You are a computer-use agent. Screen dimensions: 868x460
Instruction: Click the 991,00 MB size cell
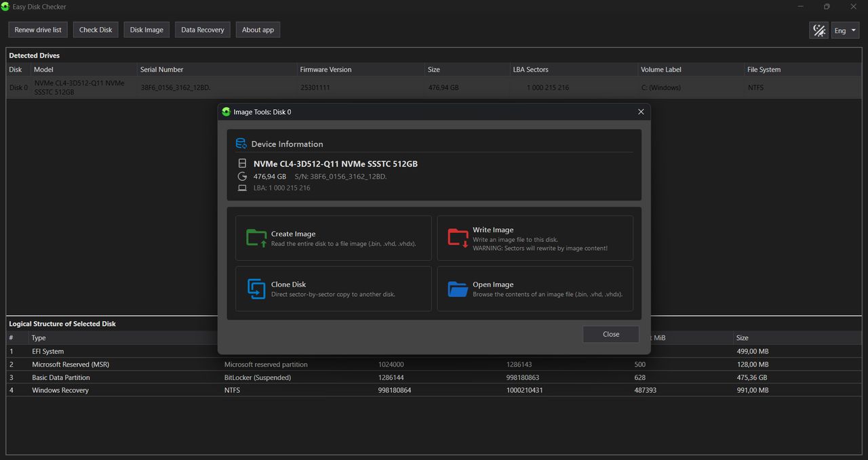(x=752, y=390)
